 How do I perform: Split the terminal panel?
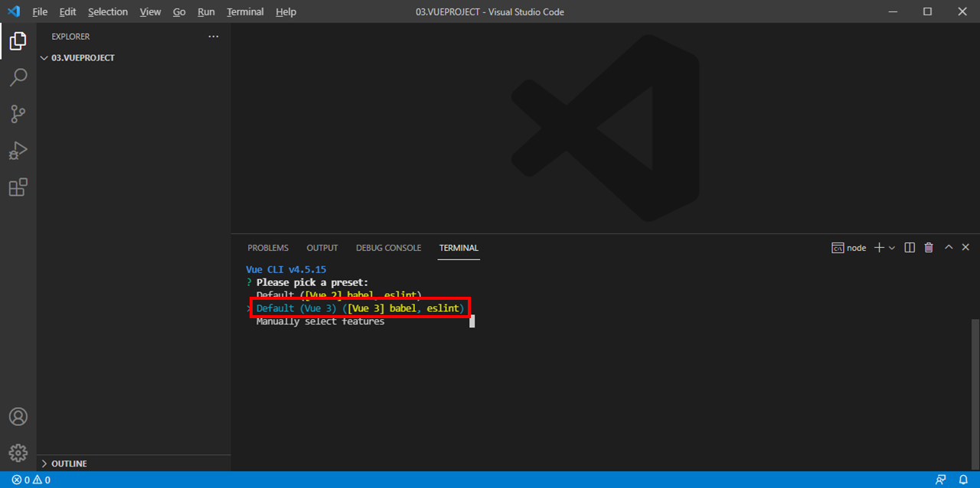click(910, 248)
